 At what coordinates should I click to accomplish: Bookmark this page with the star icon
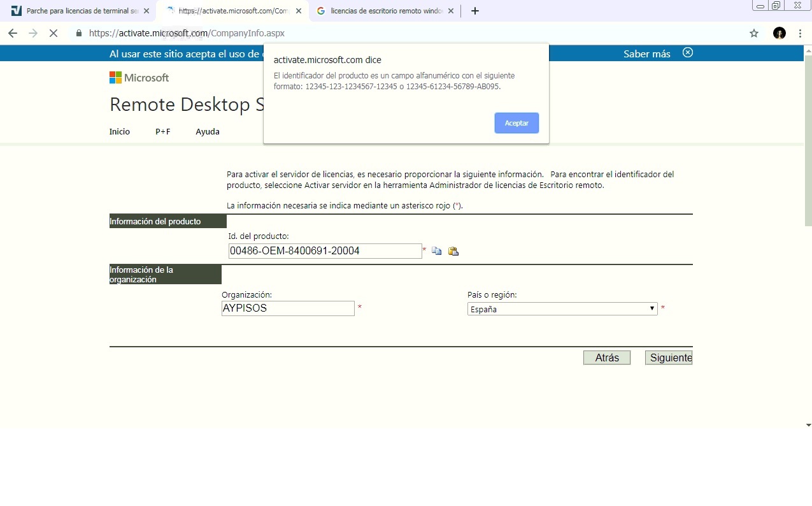[x=754, y=33]
